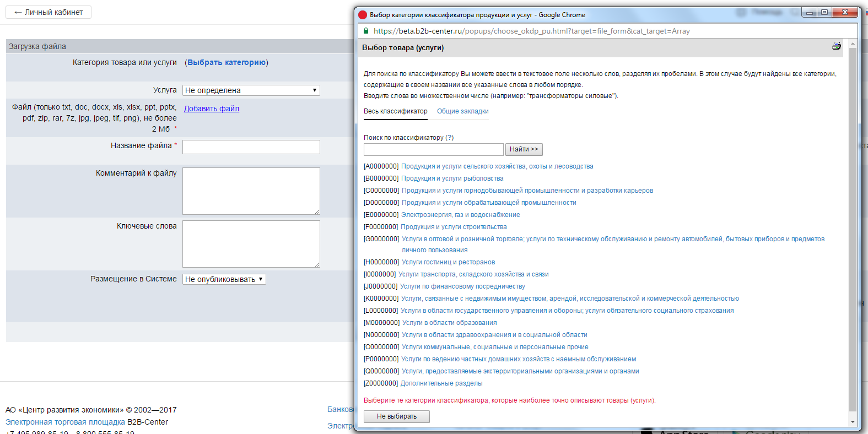Switch to the Весь классификатор tab
The width and height of the screenshot is (868, 434).
coord(395,111)
